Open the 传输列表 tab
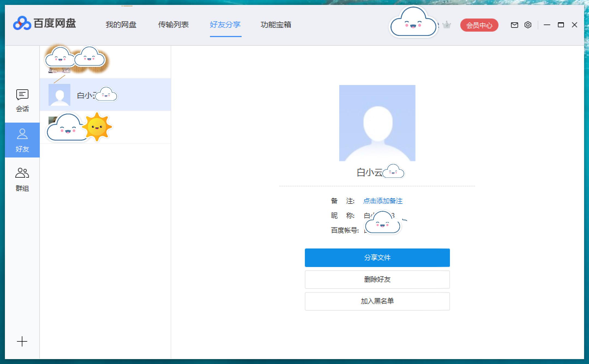This screenshot has height=364, width=589. [174, 25]
